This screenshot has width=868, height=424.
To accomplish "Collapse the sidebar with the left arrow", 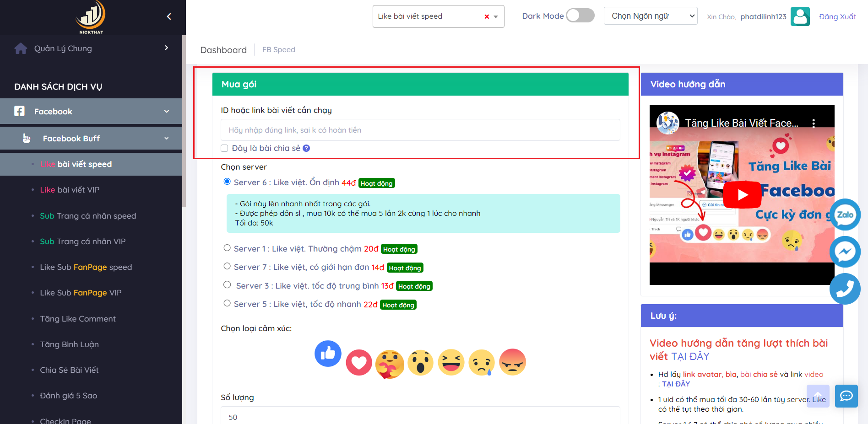I will (x=169, y=16).
